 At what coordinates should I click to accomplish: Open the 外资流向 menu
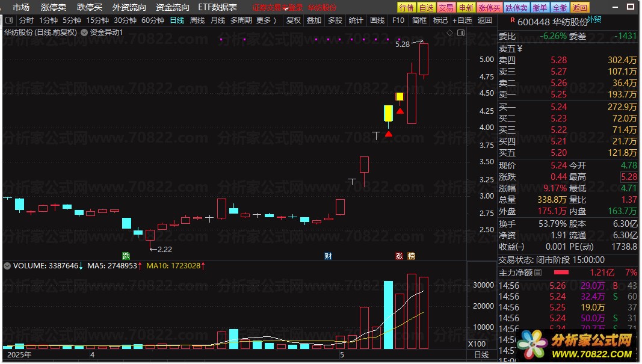(x=129, y=7)
